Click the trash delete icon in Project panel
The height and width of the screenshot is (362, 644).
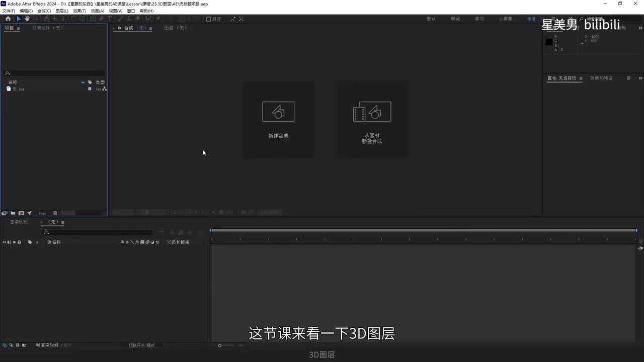coord(55,213)
